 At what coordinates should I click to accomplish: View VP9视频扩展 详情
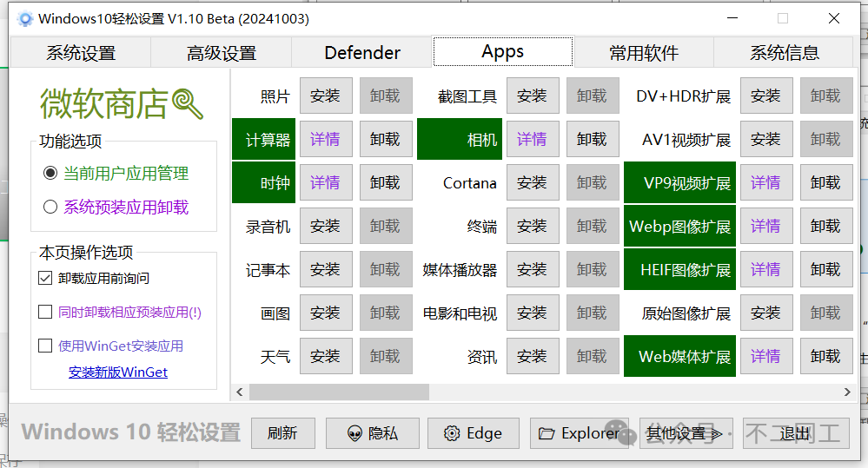coord(766,182)
